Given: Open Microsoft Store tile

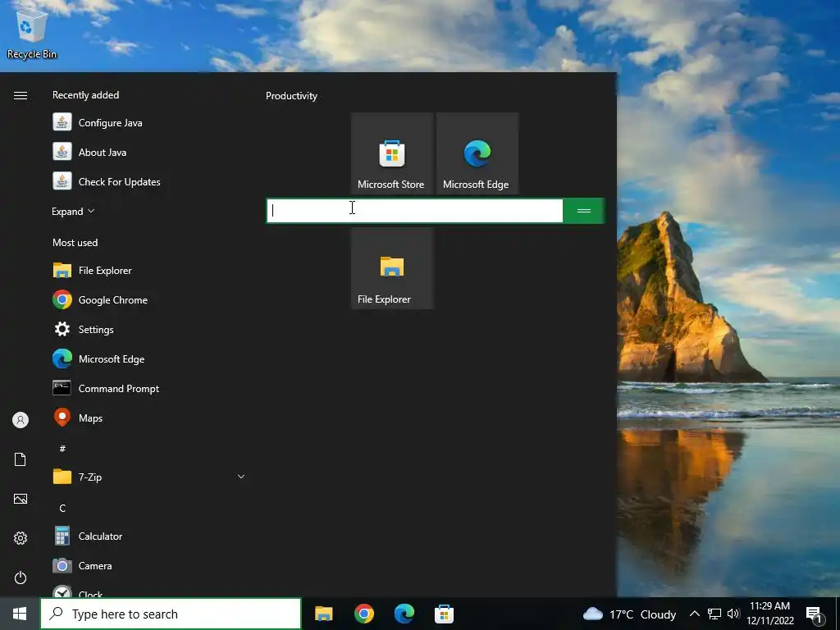Looking at the screenshot, I should [392, 153].
